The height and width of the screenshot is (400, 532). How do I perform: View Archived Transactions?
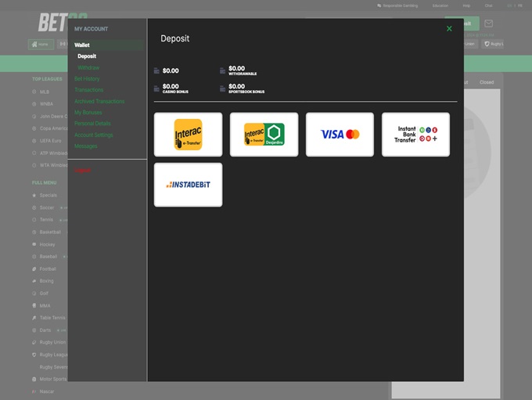pyautogui.click(x=99, y=101)
